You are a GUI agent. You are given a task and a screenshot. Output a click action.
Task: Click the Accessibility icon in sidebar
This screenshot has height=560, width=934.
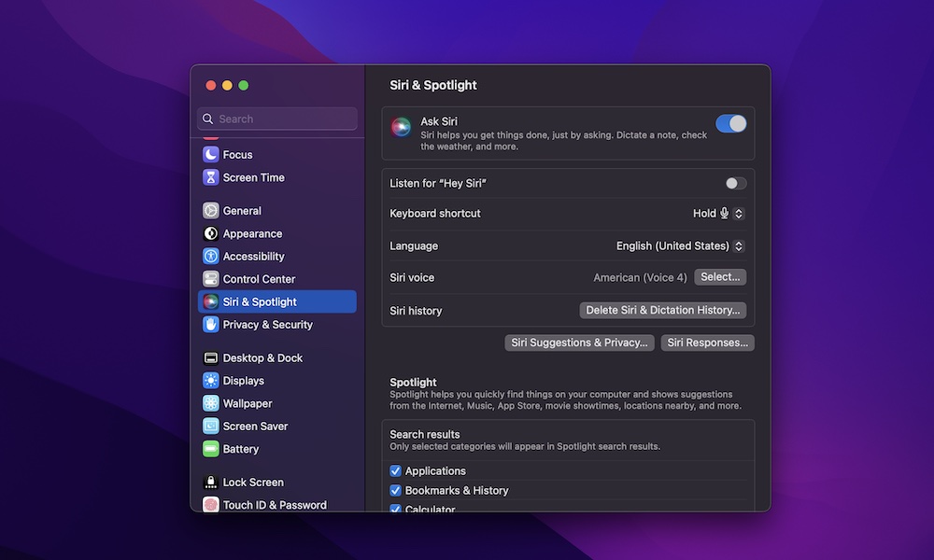(210, 256)
